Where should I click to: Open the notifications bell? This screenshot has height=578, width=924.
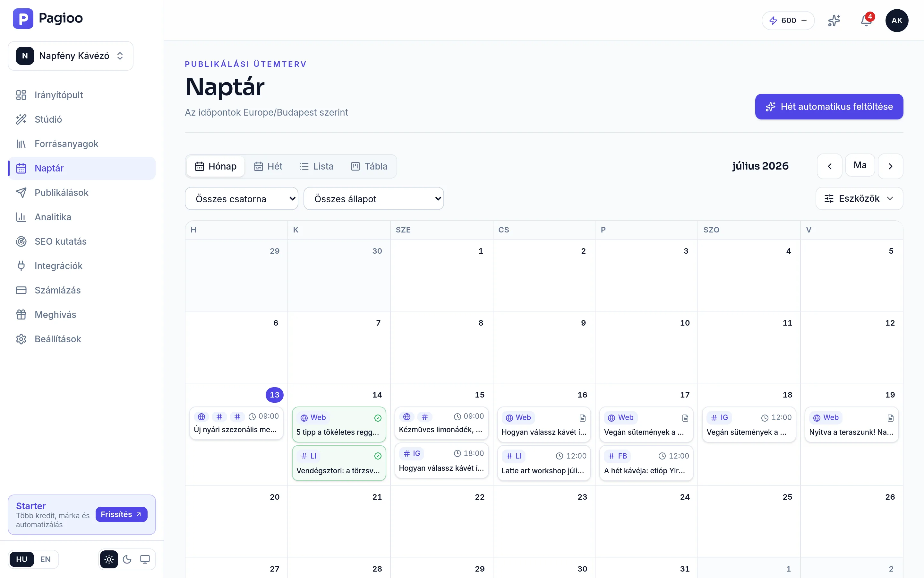point(866,21)
